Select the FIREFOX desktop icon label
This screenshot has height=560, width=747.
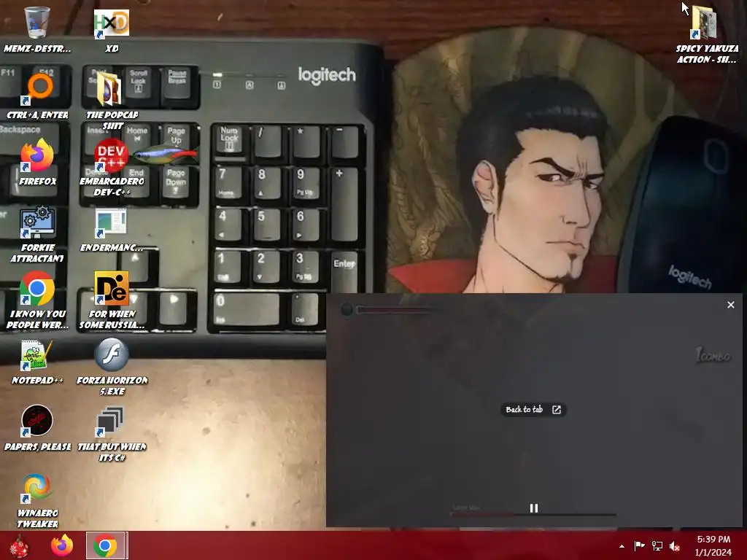[38, 182]
